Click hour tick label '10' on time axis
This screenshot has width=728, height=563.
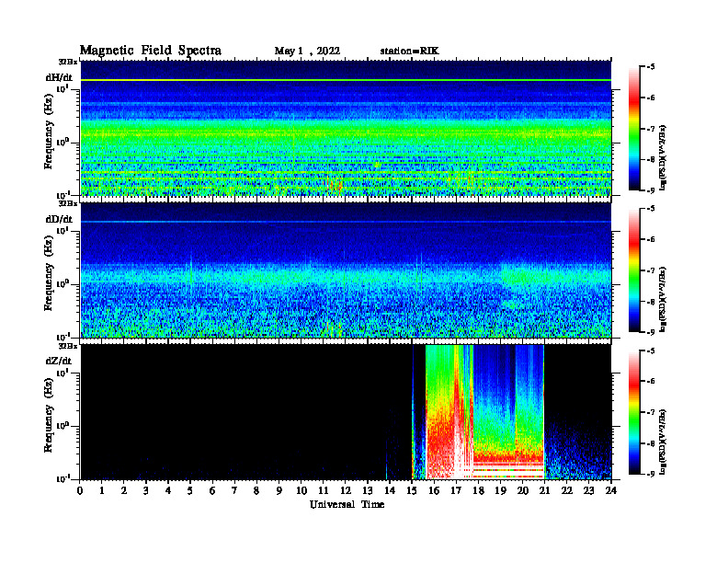pos(301,491)
